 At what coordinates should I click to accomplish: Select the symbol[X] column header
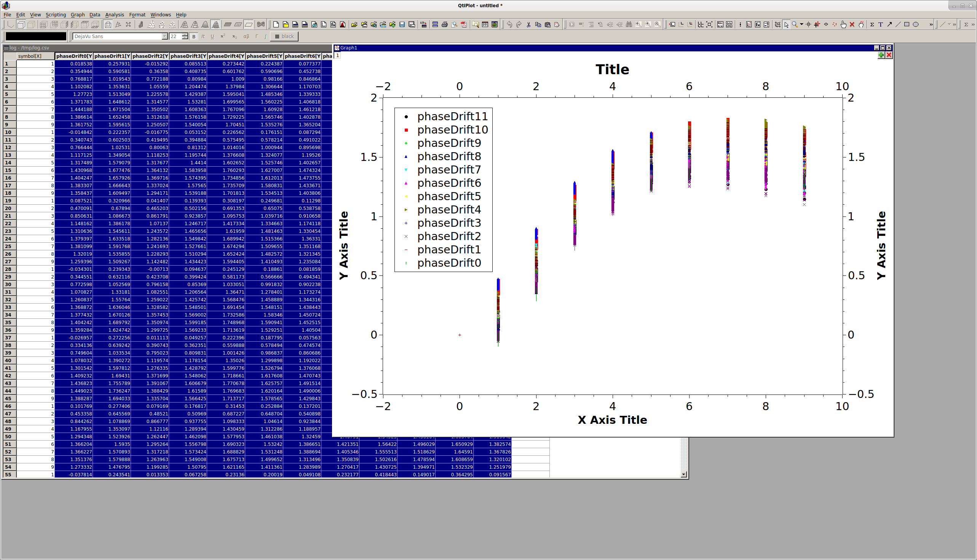click(x=35, y=56)
